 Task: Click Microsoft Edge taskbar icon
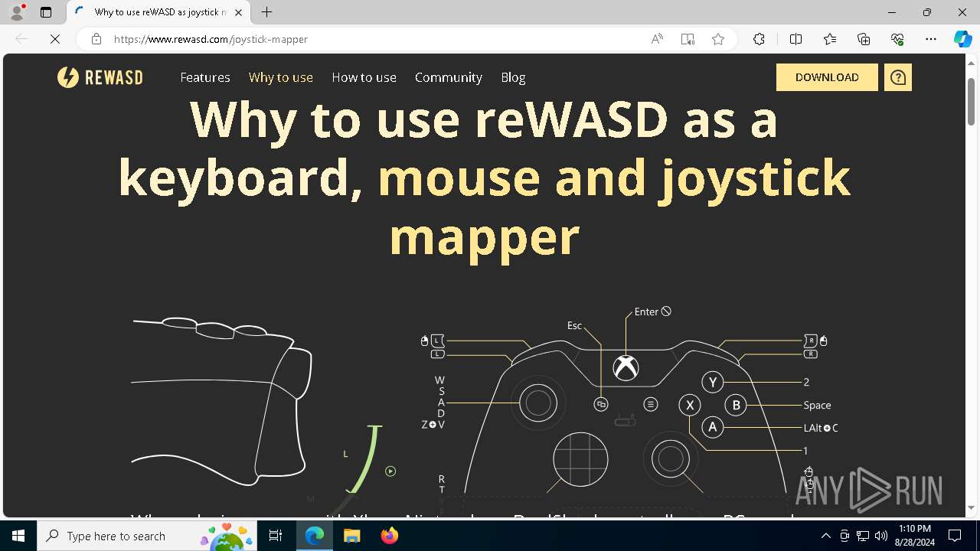coord(315,536)
